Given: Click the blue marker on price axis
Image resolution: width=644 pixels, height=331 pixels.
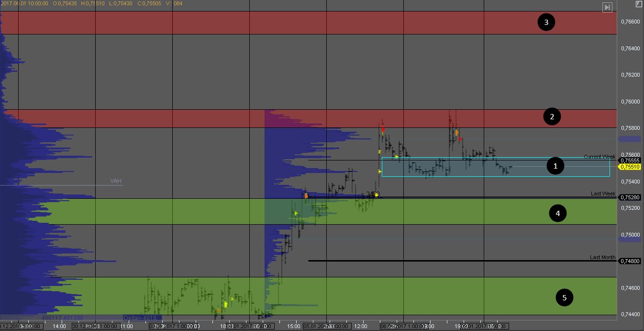Looking at the screenshot, I should coord(629,139).
